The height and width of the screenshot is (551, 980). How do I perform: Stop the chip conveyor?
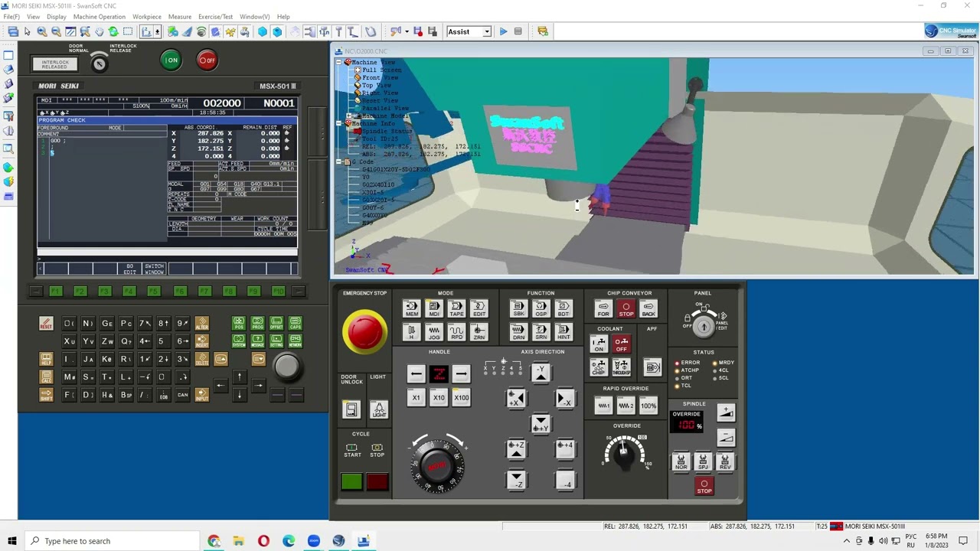626,309
